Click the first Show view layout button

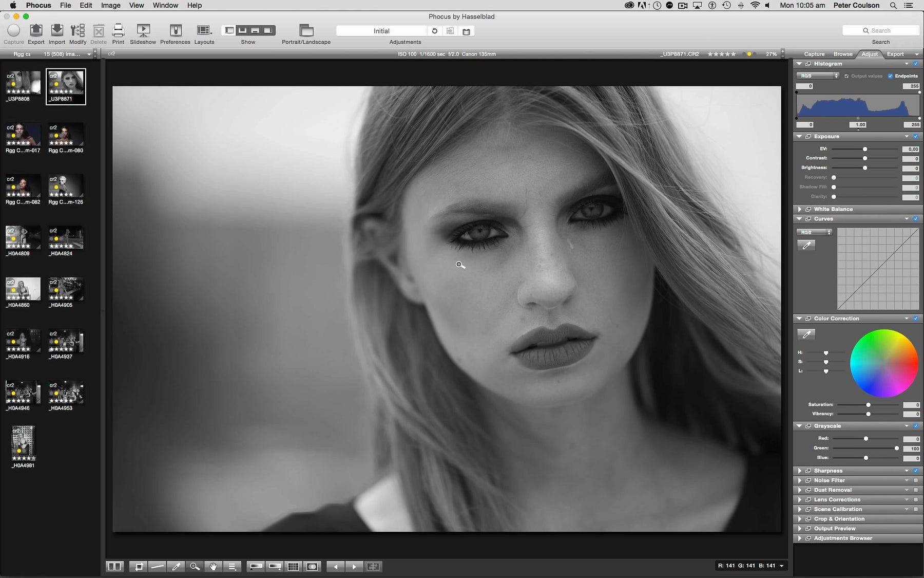click(x=229, y=30)
